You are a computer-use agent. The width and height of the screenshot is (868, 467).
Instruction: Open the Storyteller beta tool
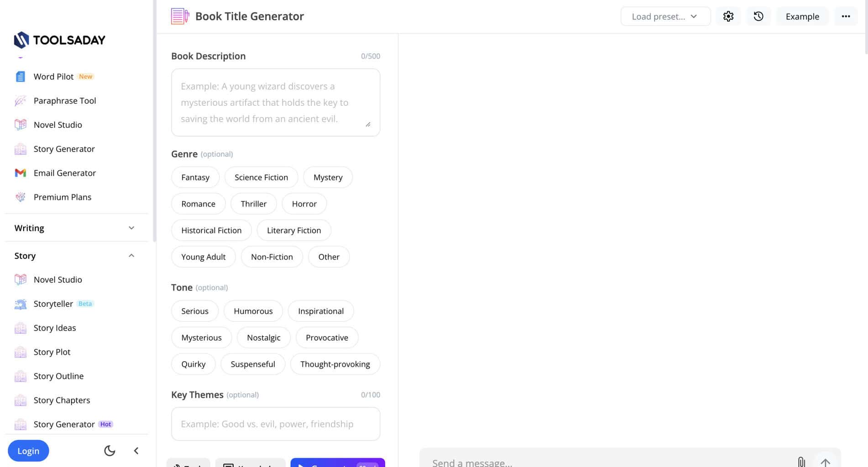53,304
